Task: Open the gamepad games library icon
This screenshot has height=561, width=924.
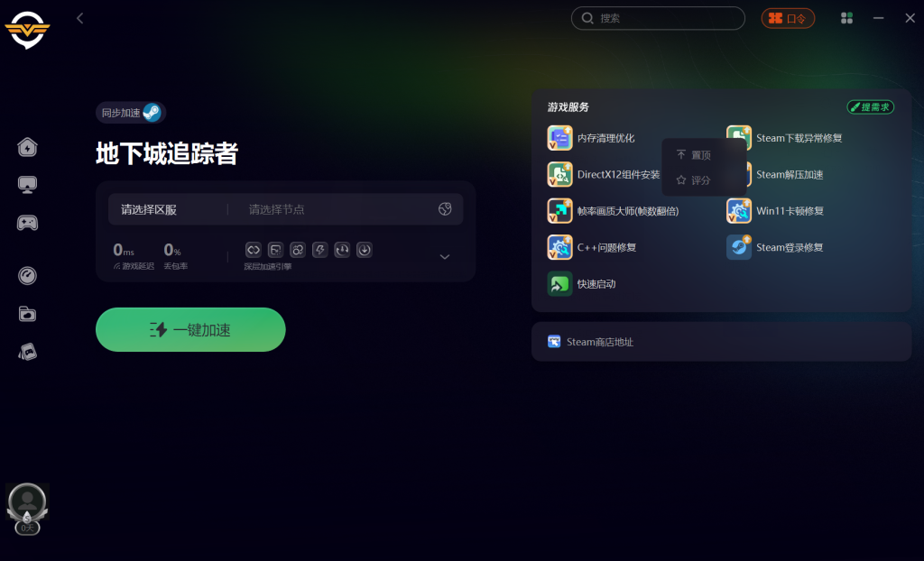Action: [27, 223]
